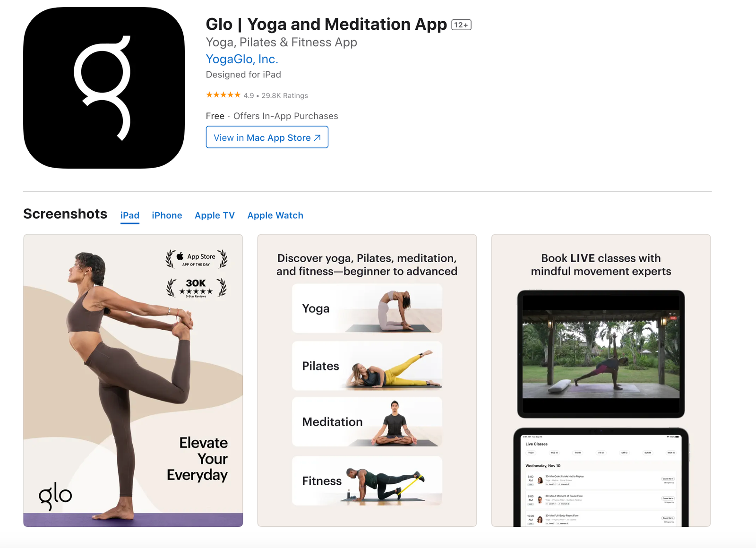Switch to the iPad screenshots tab
Image resolution: width=756 pixels, height=548 pixels.
[130, 215]
